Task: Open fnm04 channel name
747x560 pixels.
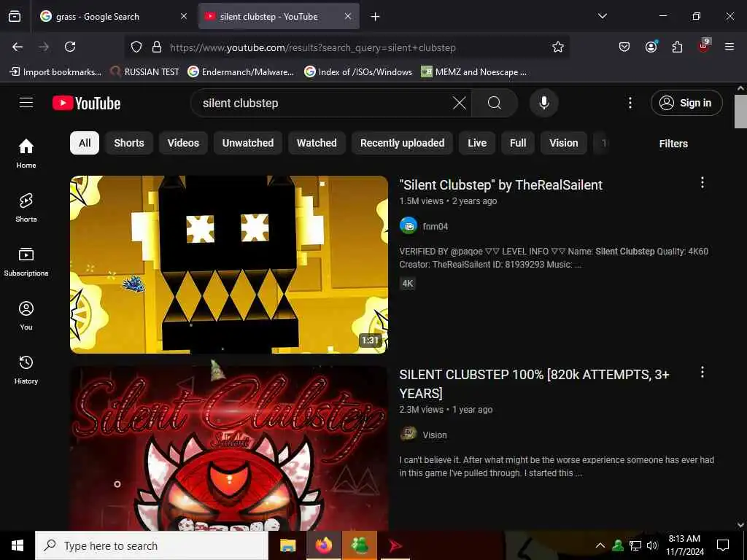Action: click(435, 226)
